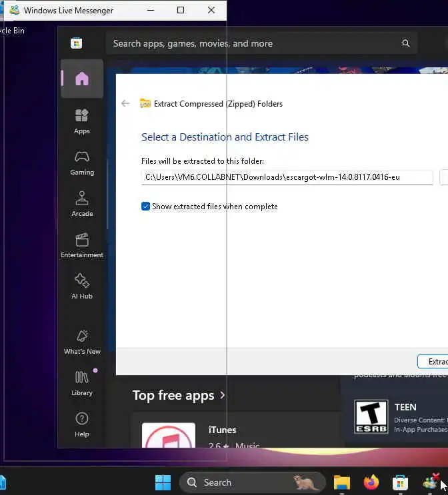
Task: Open Microsoft Store from the taskbar
Action: tap(400, 482)
